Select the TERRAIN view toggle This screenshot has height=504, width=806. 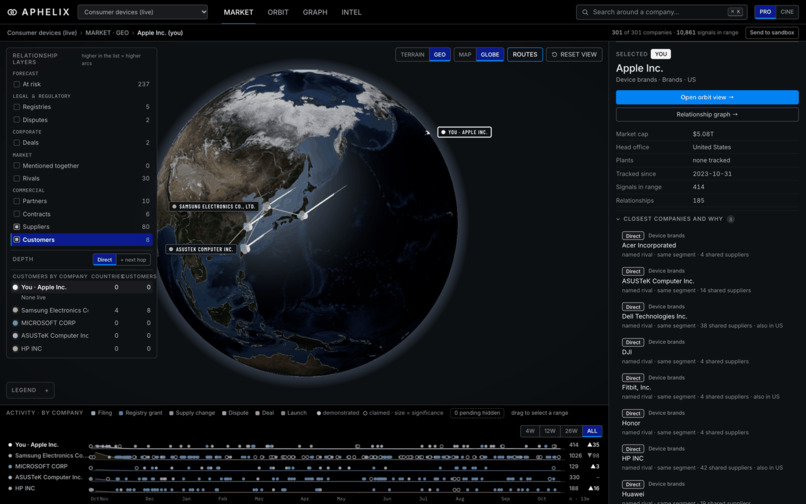tap(413, 55)
